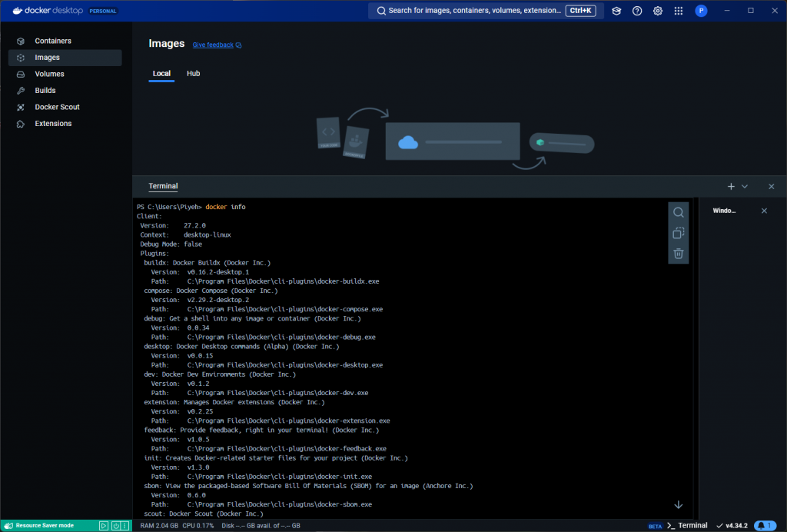Expand the terminal session dropdown chevron
Screen dimensions: 787x532
745,187
